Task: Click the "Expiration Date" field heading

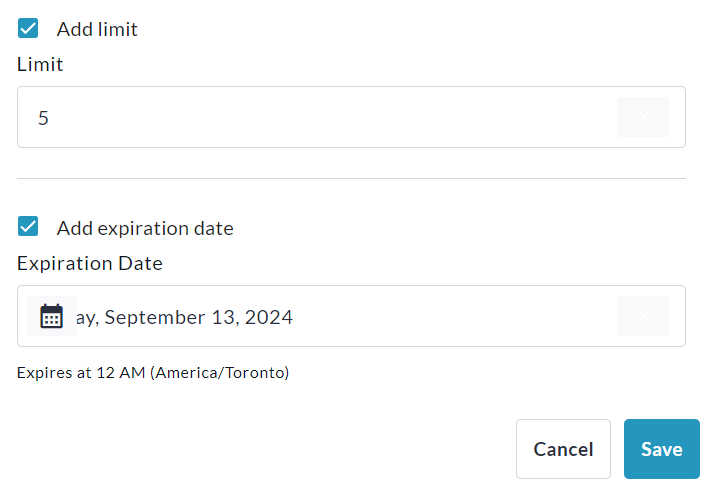Action: point(90,263)
